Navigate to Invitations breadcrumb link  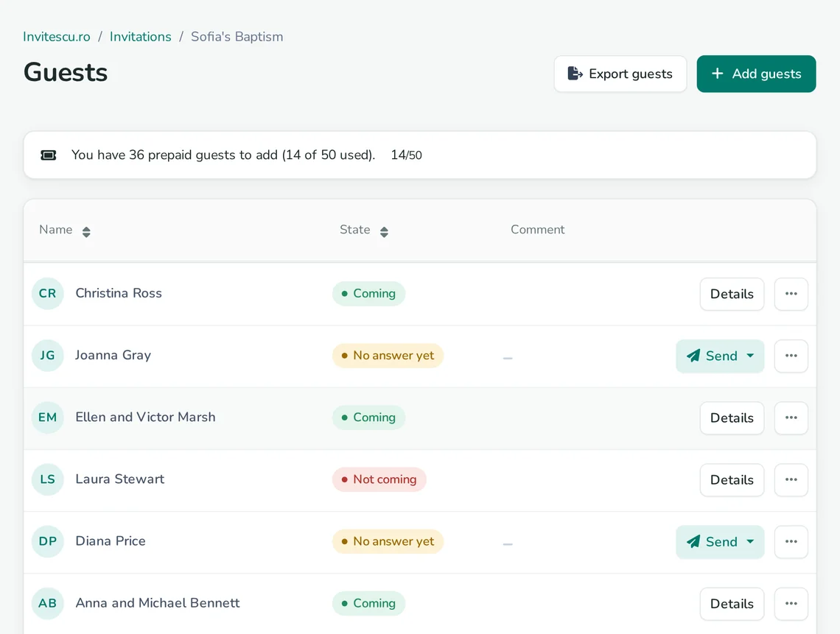140,37
